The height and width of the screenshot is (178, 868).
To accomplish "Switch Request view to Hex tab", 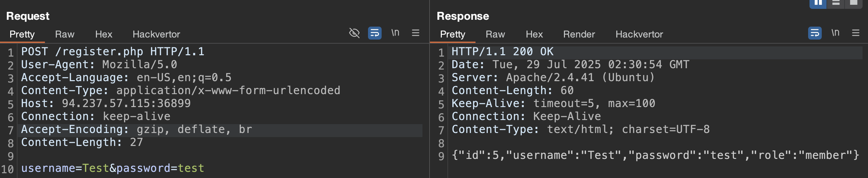I will coord(104,34).
